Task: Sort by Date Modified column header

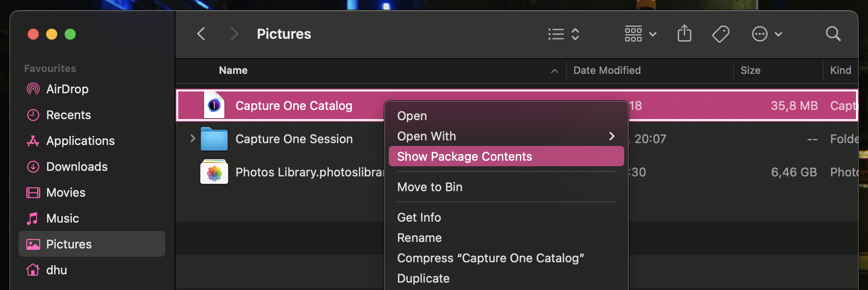Action: pyautogui.click(x=607, y=70)
